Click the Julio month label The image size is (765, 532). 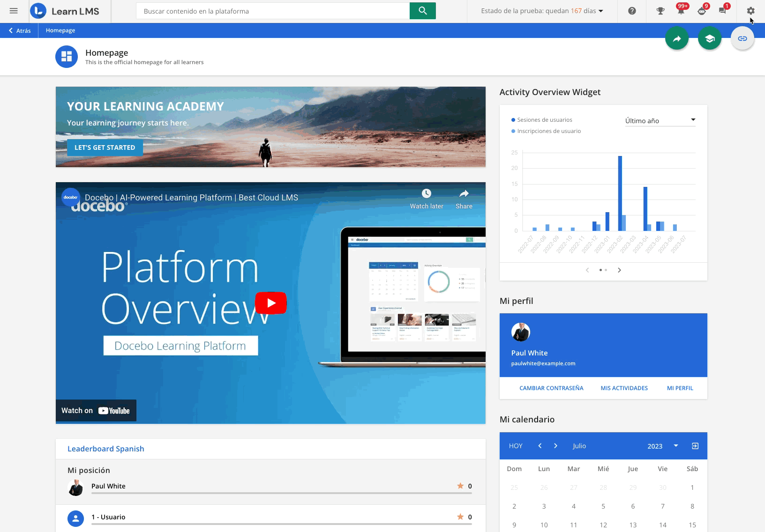pyautogui.click(x=579, y=446)
